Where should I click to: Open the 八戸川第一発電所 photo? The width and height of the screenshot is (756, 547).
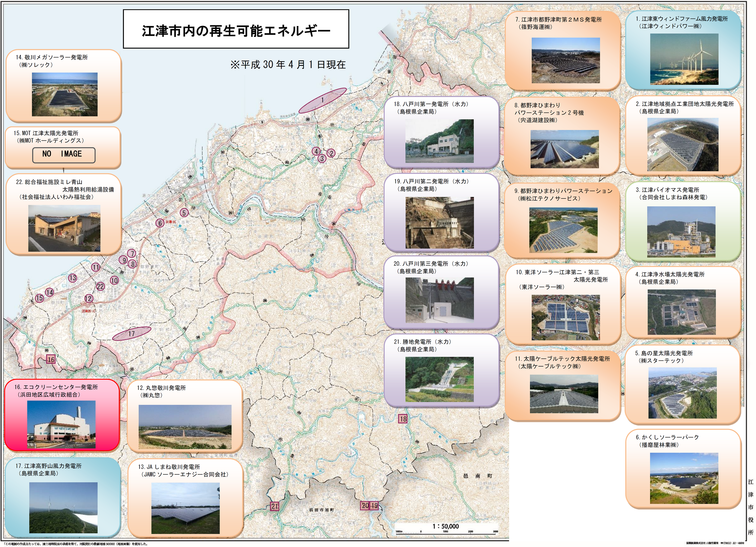[439, 141]
